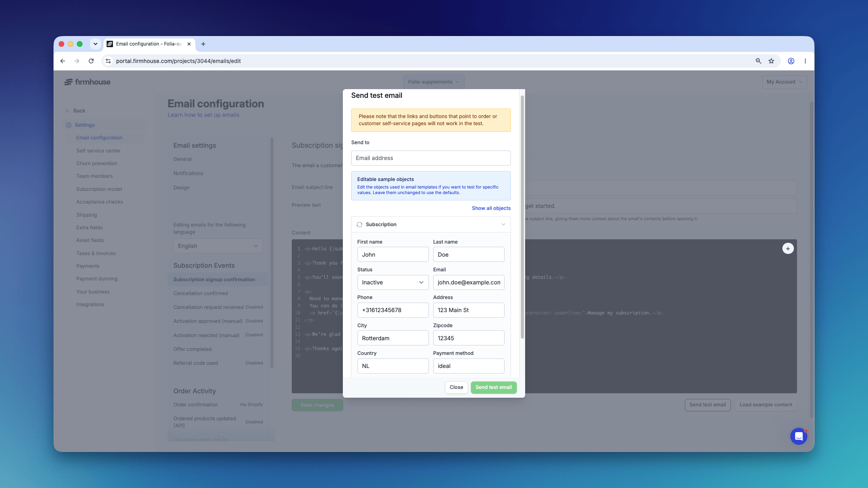Image resolution: width=868 pixels, height=488 pixels.
Task: Select Subscription signup confirmation event
Action: (218, 280)
